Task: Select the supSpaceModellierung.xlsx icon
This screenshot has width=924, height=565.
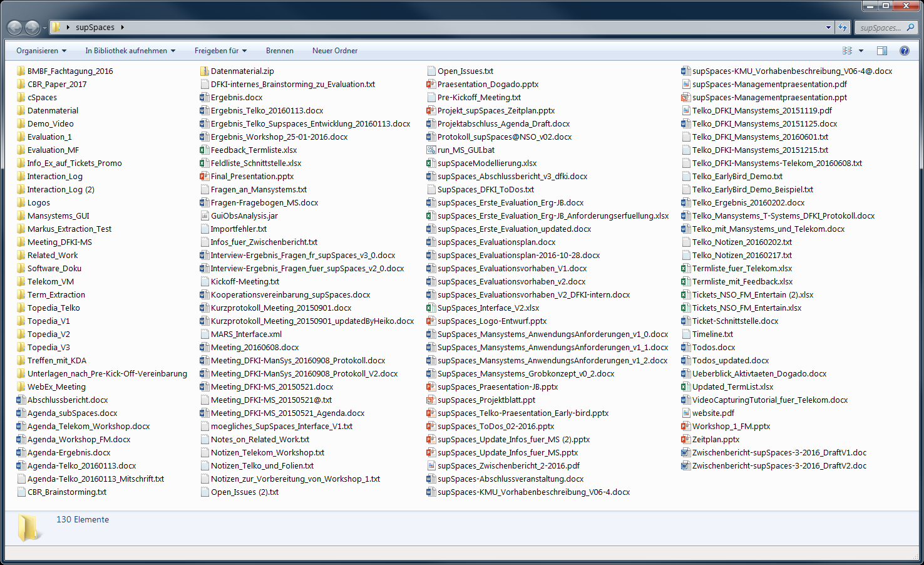Action: point(431,163)
